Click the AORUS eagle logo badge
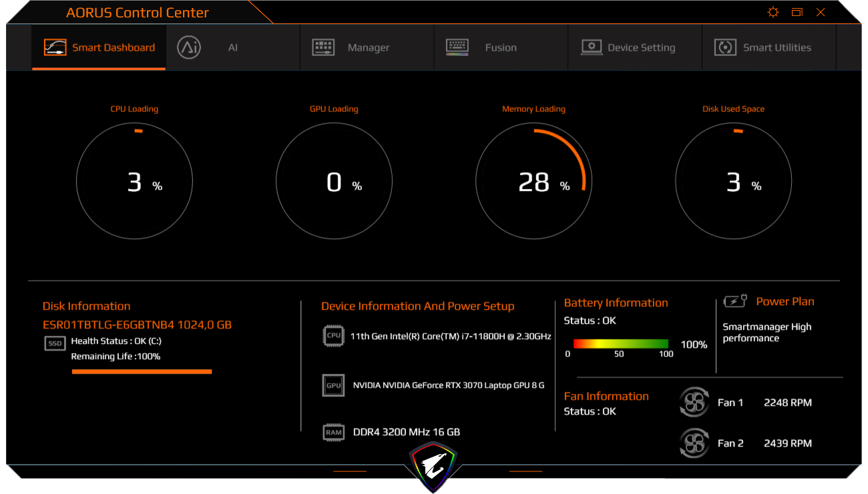Viewport: 868px width, 494px height. click(433, 466)
